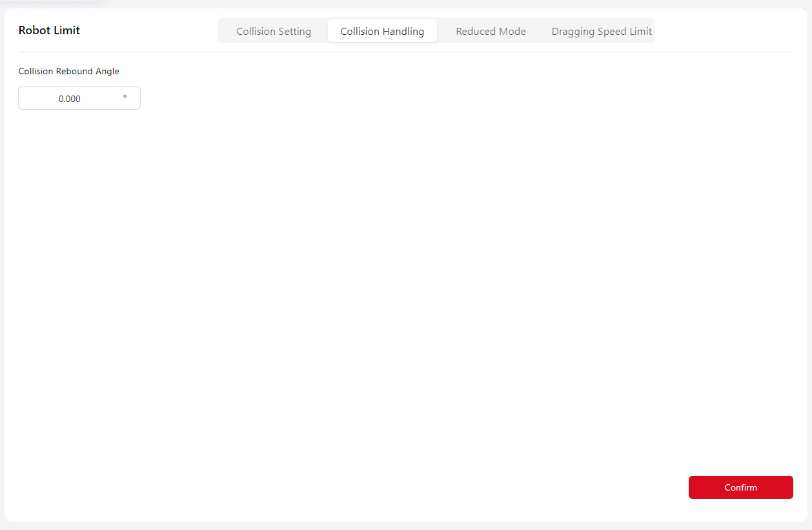Screen dimensions: 812x530
Task: Click the Confirm button
Action: coord(740,487)
